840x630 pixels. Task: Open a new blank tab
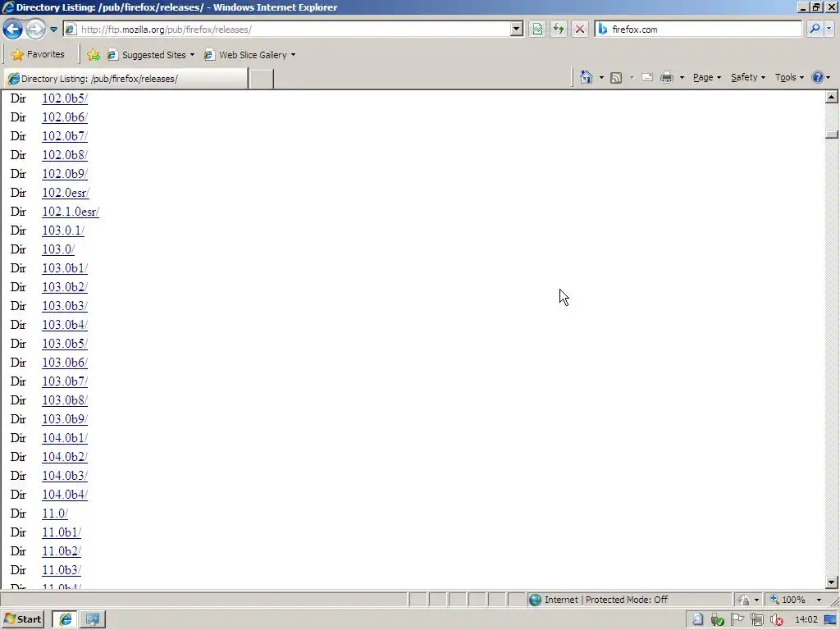pos(262,79)
